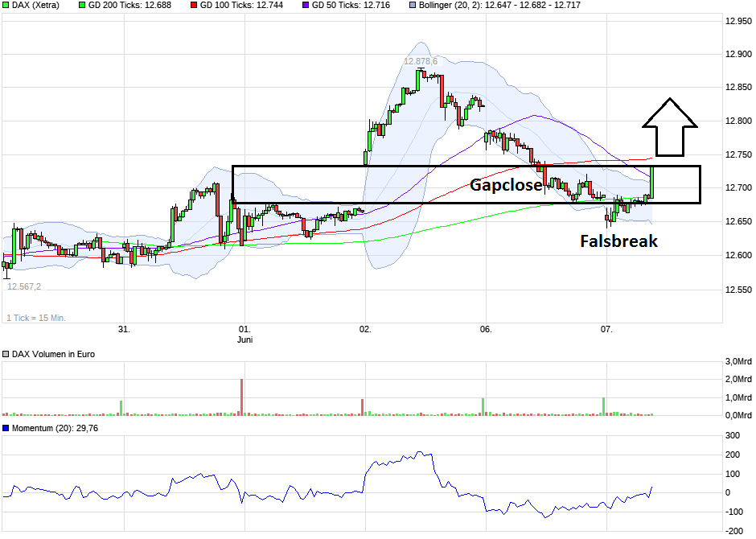Click the -200 momentum axis value
The width and height of the screenshot is (756, 539).
coord(735,531)
